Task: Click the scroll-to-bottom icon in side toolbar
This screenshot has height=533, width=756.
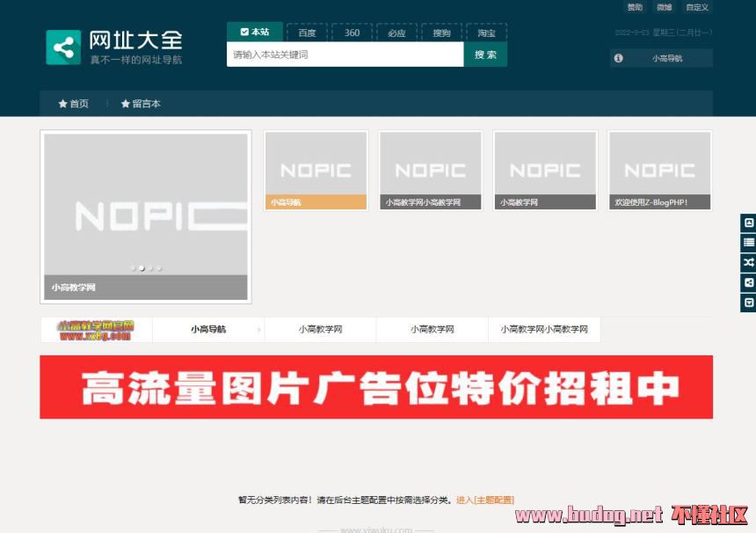Action: click(748, 303)
